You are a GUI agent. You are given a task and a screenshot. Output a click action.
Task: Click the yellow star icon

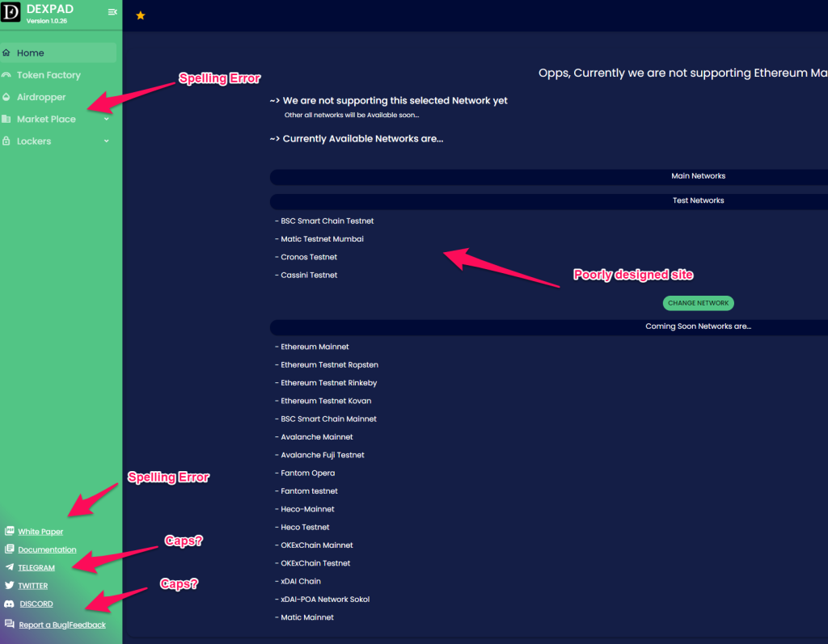click(x=141, y=15)
